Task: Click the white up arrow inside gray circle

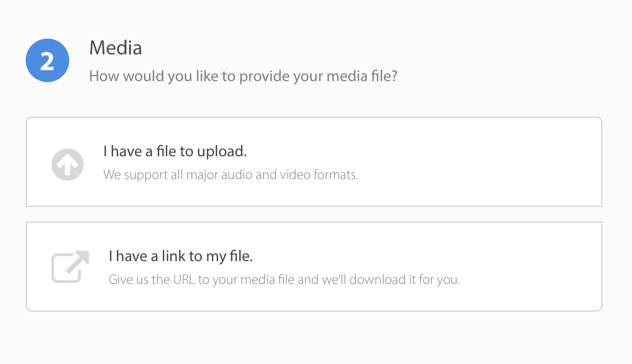Action: [67, 164]
